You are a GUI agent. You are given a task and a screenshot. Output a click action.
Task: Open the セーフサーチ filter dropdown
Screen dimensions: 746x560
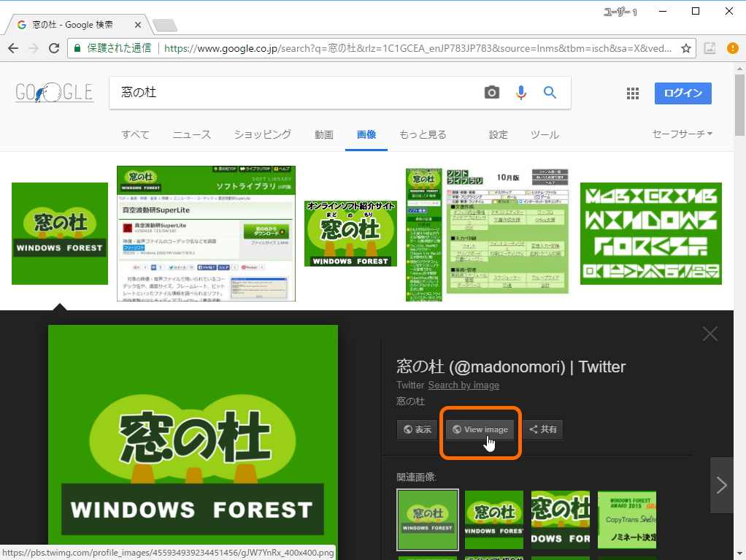pyautogui.click(x=682, y=134)
